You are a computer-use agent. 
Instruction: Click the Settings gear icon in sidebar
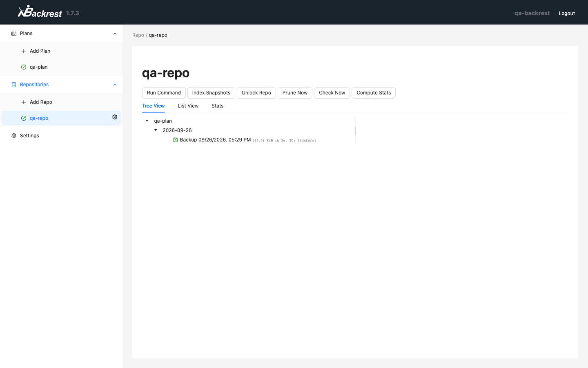14,136
